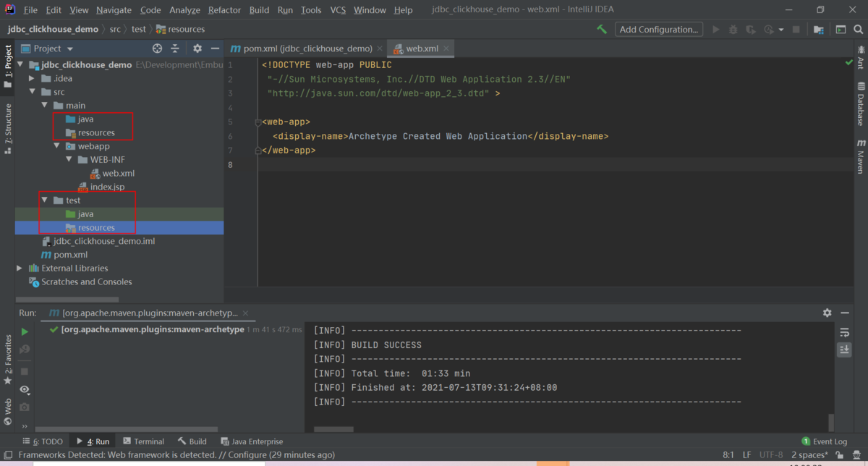Open the Event Log

pos(825,441)
